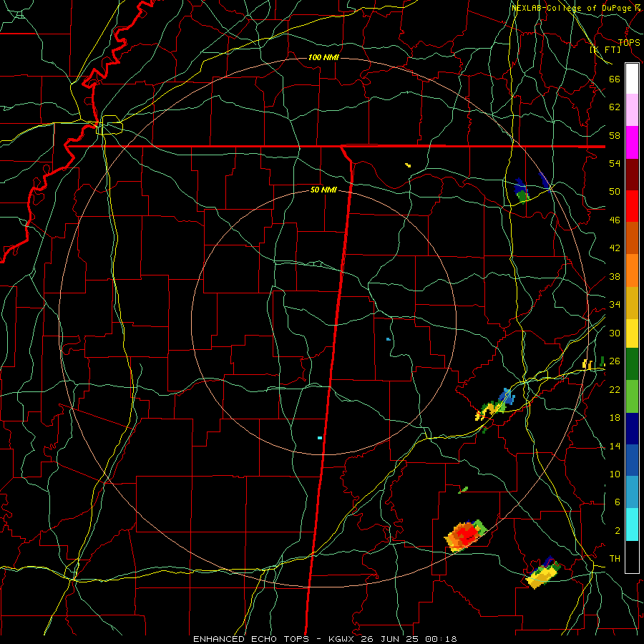Click the light orange legend swatch
This screenshot has width=644, height=644.
[632, 270]
